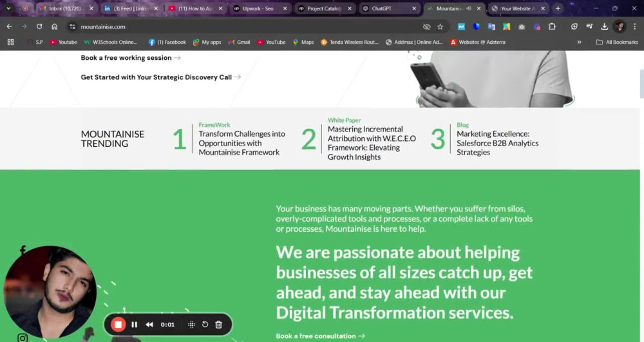Screen dimensions: 644x342
Task: Pause the screen recording
Action: pyautogui.click(x=135, y=325)
